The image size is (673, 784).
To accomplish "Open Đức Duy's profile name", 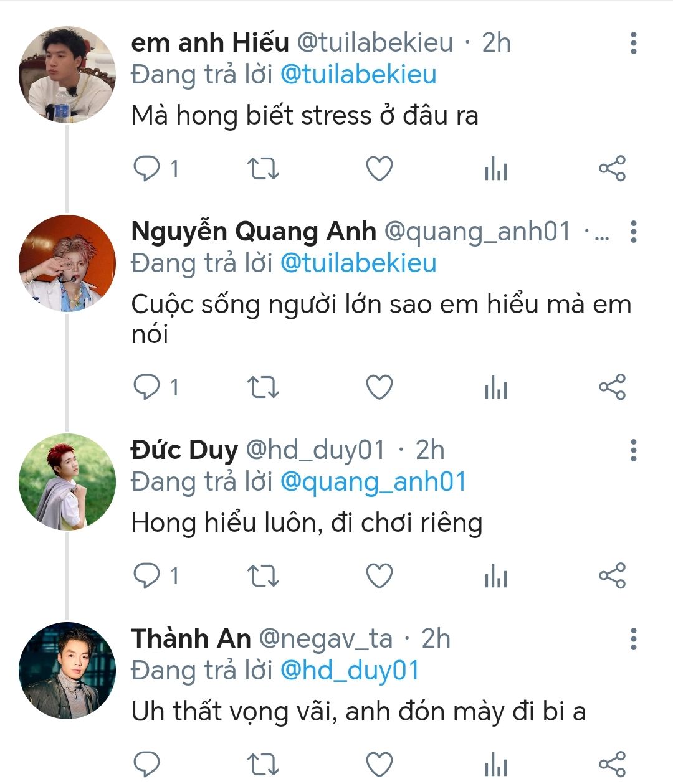I will tap(184, 450).
